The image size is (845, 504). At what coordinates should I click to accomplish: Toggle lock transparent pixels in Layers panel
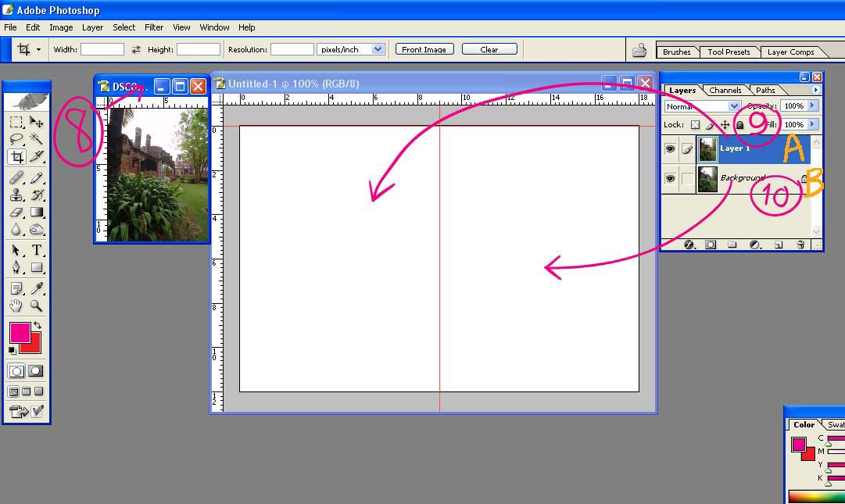point(694,125)
